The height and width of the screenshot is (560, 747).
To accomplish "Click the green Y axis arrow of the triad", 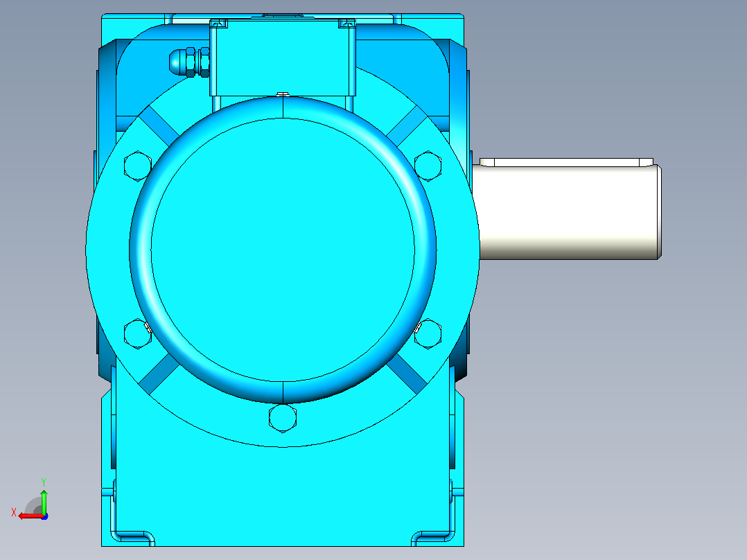I will click(x=44, y=501).
